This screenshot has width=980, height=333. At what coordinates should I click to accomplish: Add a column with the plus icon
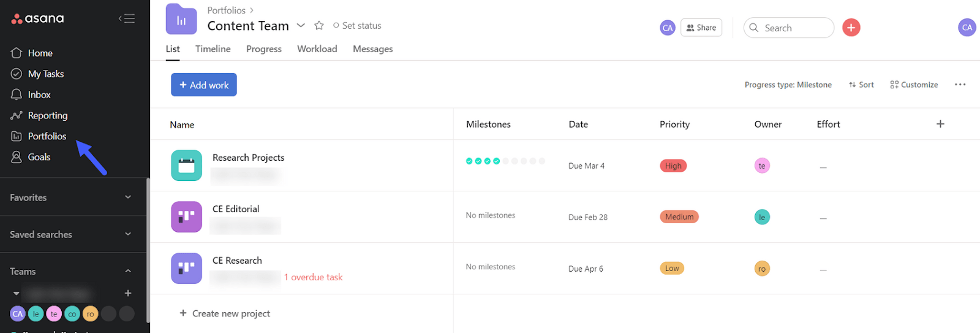pyautogui.click(x=940, y=124)
